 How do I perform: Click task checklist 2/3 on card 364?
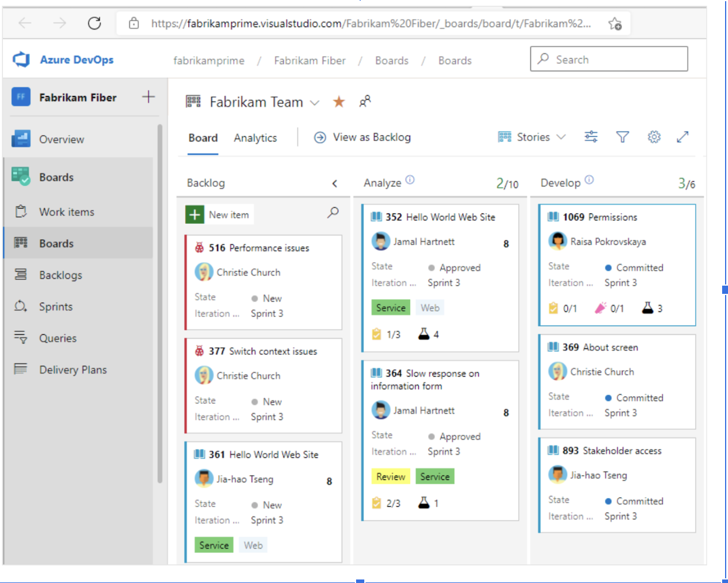click(386, 503)
